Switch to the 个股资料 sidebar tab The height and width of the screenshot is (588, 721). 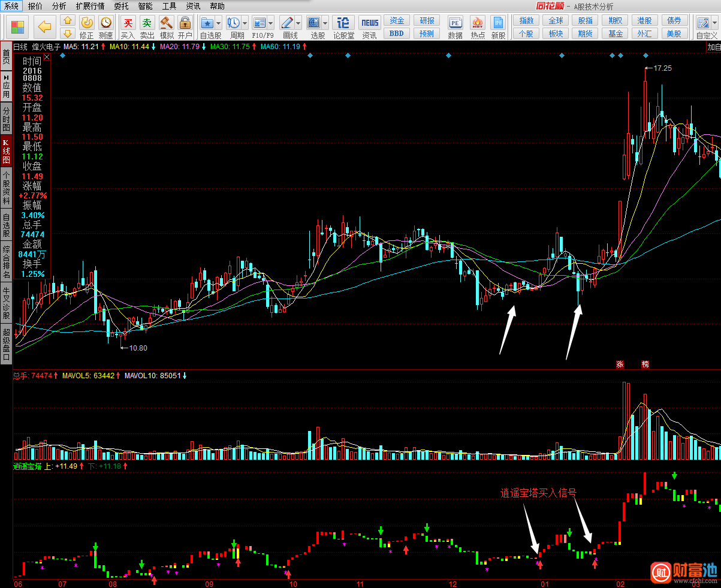6,188
